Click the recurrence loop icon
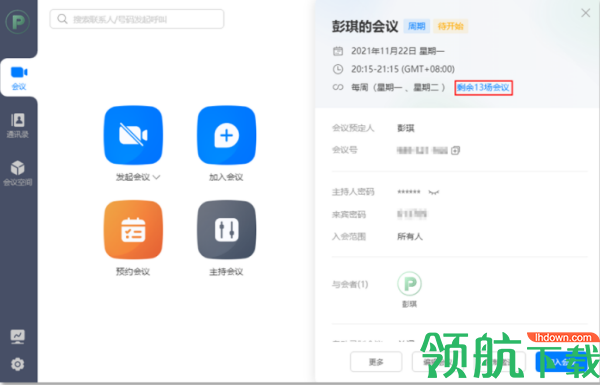The image size is (600, 385). click(338, 88)
